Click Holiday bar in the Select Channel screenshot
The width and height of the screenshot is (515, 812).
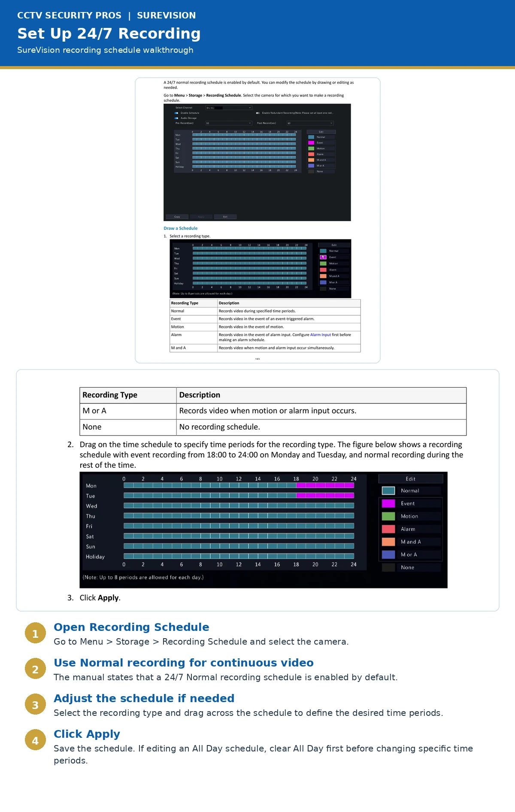point(244,167)
